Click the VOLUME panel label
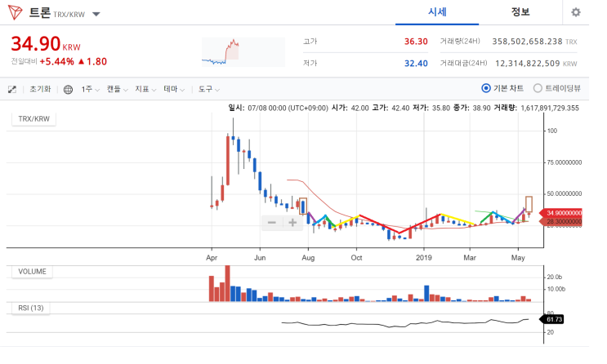607x364 pixels. click(32, 272)
